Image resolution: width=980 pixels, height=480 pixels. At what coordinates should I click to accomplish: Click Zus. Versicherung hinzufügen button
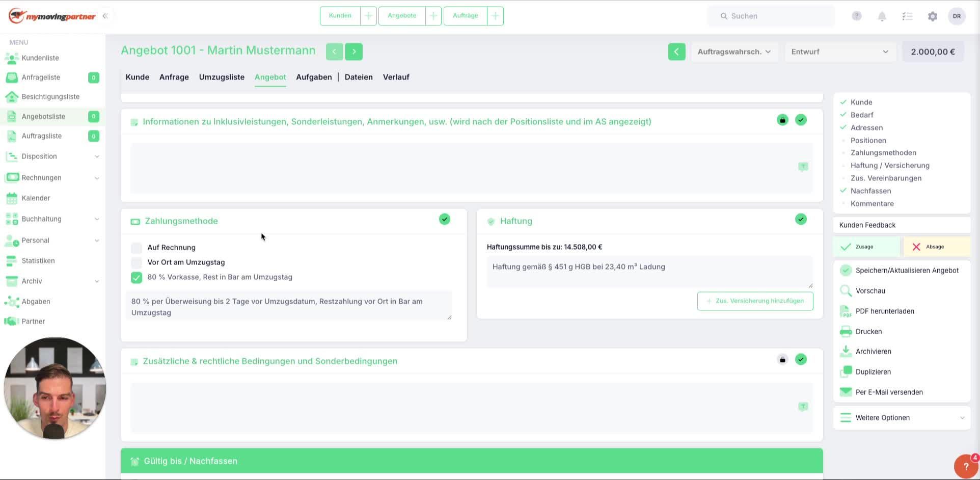[755, 301]
